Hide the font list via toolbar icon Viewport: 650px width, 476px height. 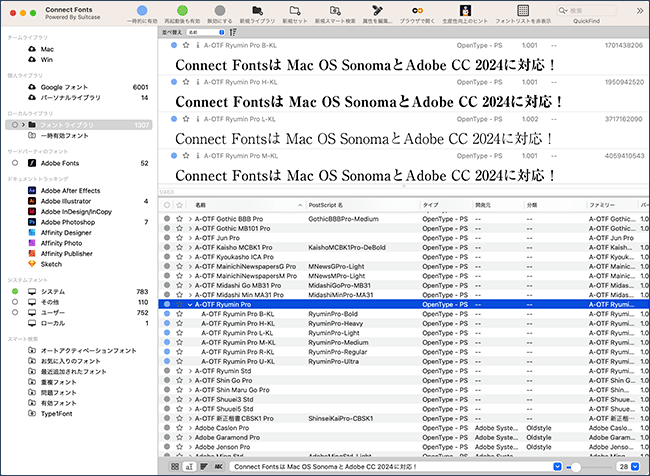click(523, 11)
